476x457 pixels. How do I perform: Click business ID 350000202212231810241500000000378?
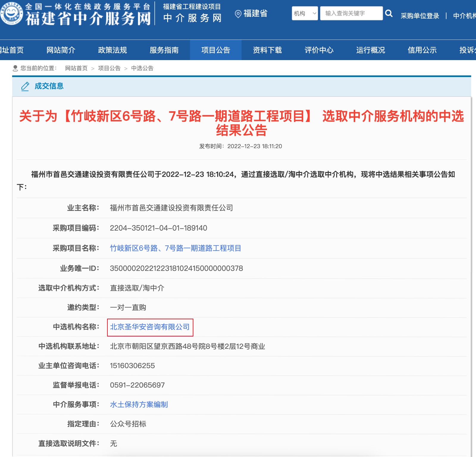176,268
